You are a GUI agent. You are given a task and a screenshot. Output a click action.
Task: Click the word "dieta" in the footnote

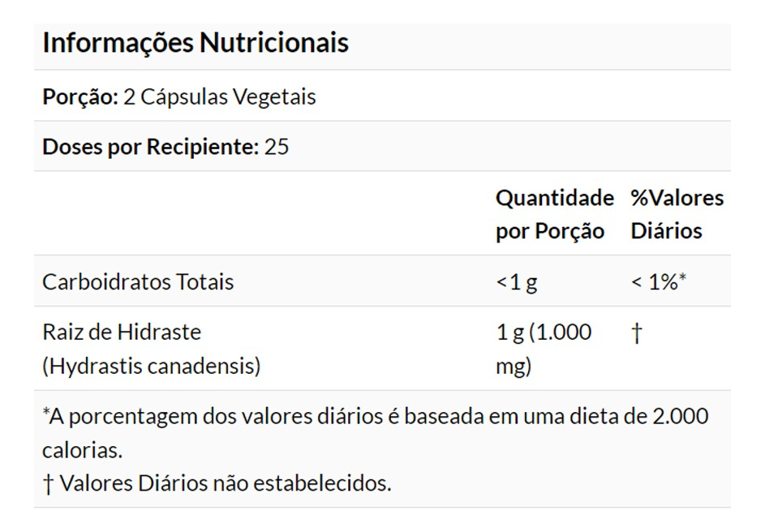coord(603,417)
